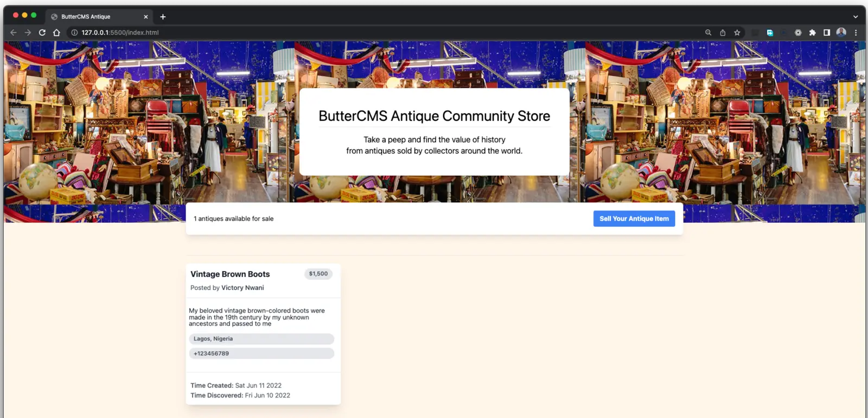Click the +123456789 phone pill
Image resolution: width=868 pixels, height=418 pixels.
pyautogui.click(x=261, y=353)
